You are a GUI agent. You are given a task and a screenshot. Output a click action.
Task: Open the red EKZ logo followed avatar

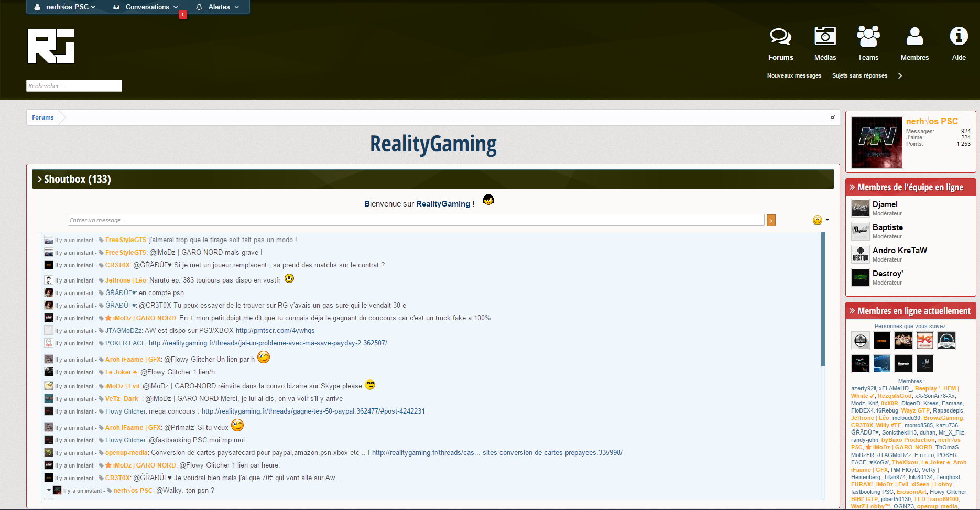pos(924,341)
